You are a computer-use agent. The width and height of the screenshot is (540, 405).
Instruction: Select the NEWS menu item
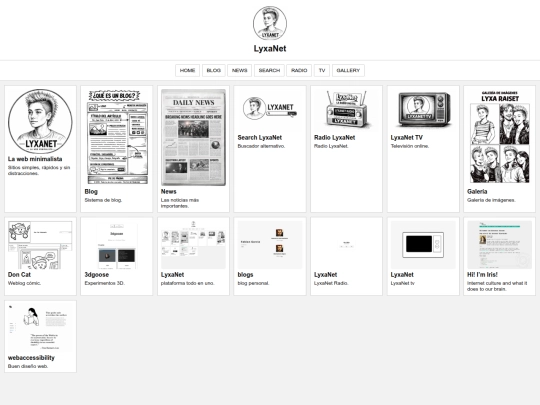(x=239, y=70)
